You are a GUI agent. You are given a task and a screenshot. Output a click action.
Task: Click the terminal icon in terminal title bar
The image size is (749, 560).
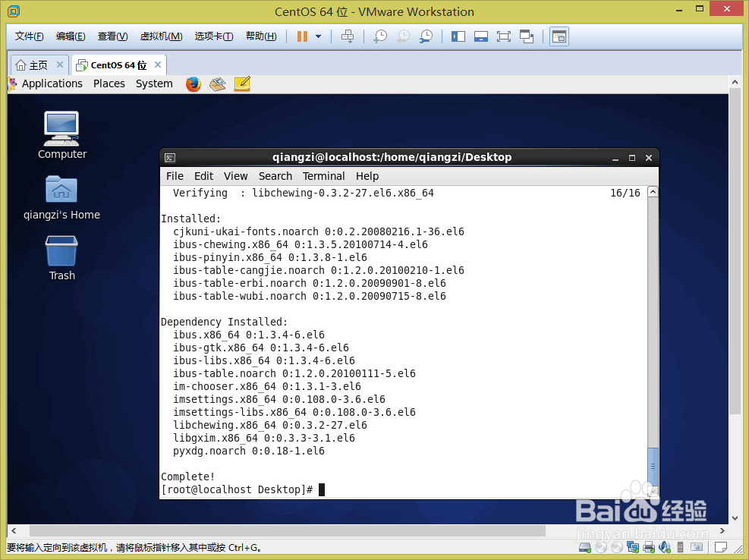point(169,158)
